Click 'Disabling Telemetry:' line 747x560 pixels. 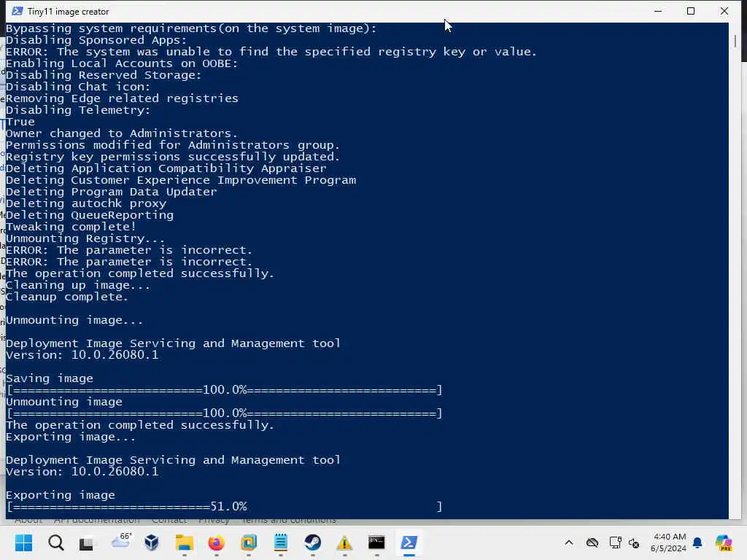(x=78, y=110)
